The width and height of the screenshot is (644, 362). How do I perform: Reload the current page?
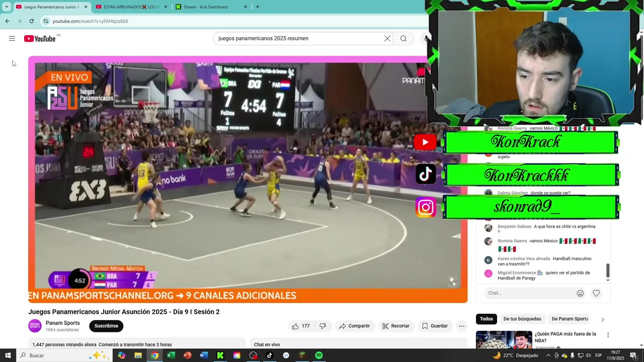[x=31, y=21]
